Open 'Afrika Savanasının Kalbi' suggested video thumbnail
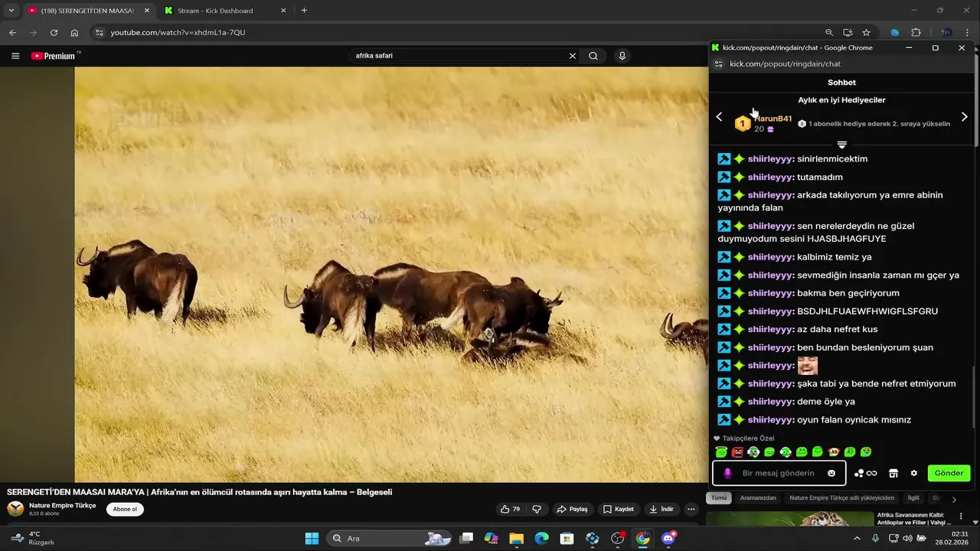 pyautogui.click(x=789, y=519)
